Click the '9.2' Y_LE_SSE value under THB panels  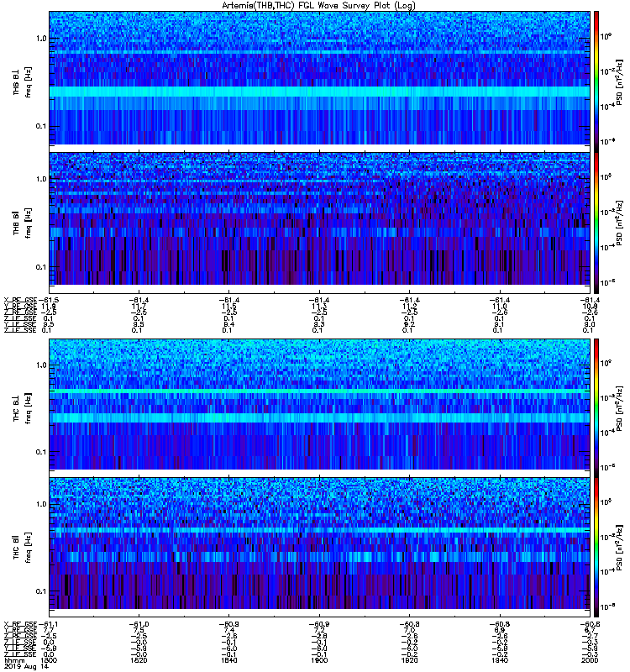pyautogui.click(x=409, y=324)
